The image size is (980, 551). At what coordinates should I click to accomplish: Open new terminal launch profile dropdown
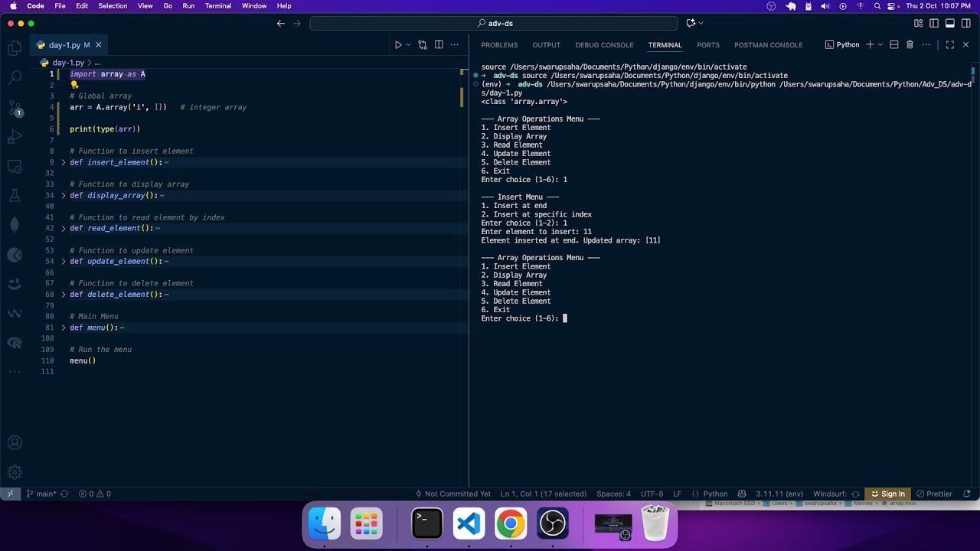point(880,45)
